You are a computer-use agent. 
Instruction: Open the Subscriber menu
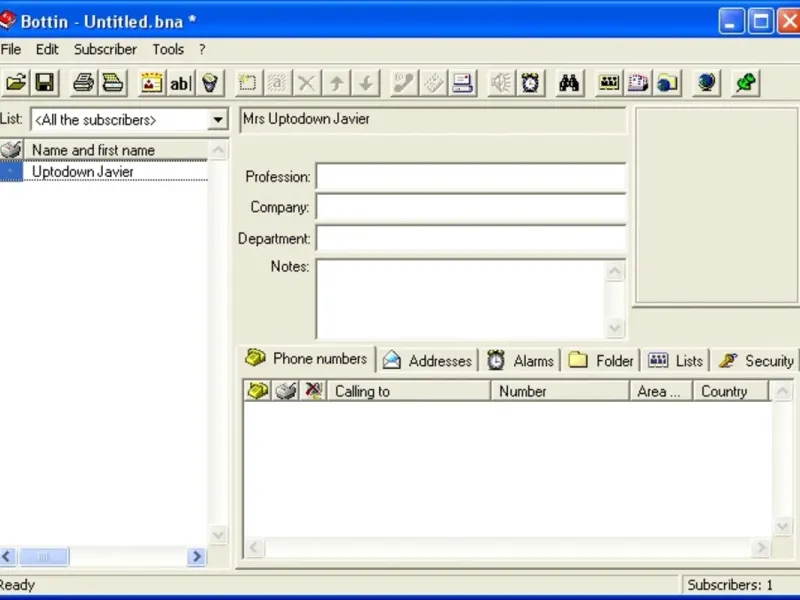coord(105,49)
